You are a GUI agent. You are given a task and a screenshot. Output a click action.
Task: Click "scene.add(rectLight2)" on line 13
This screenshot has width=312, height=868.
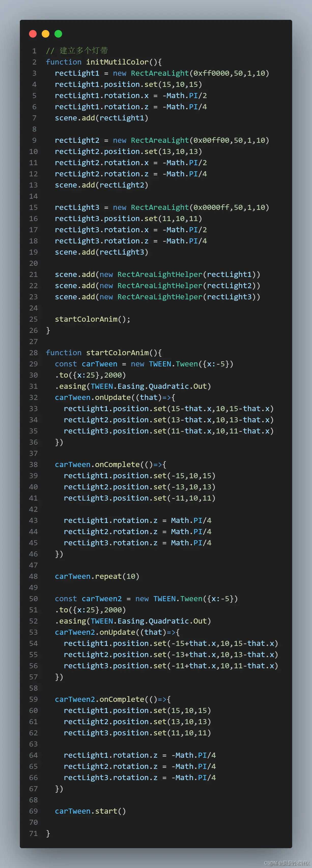[102, 185]
